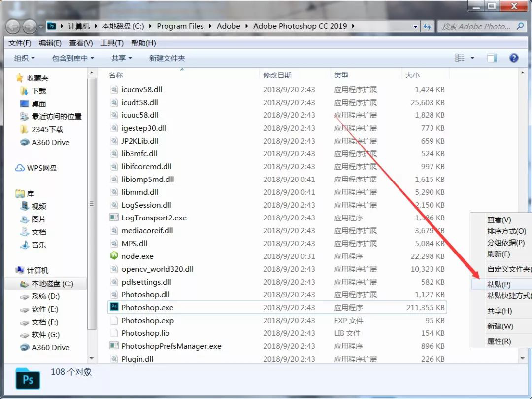Open the 工具(T) menu

112,43
